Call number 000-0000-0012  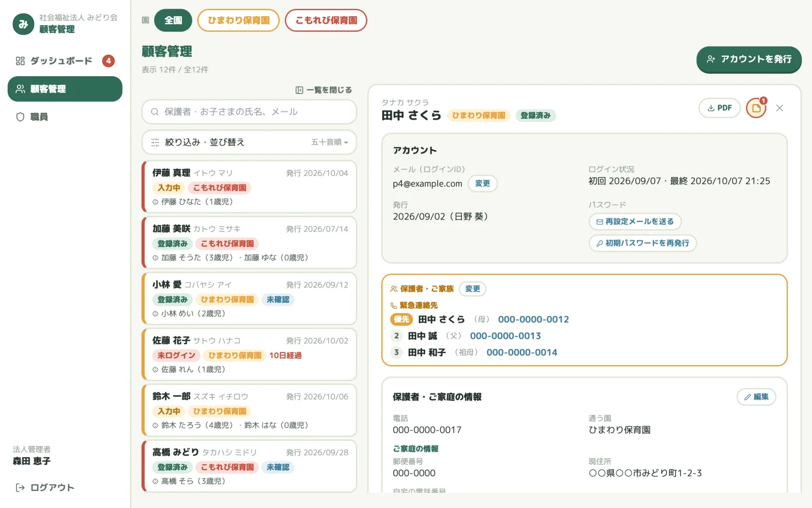533,320
